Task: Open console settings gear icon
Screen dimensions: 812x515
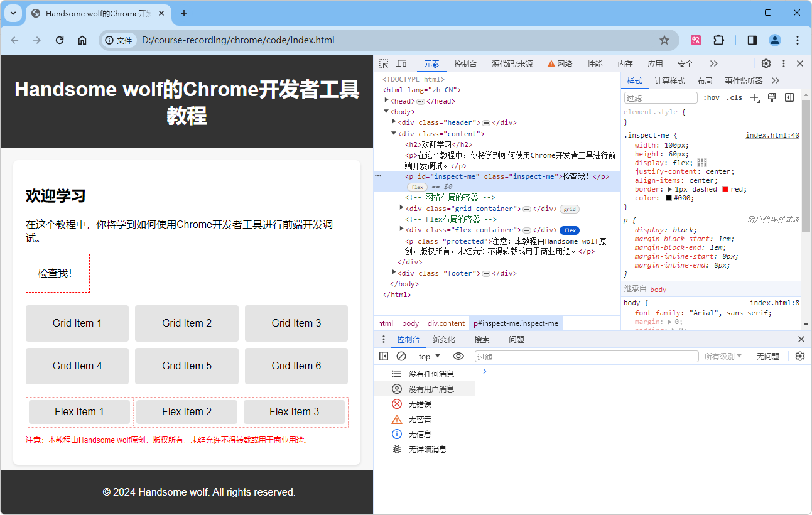Action: point(800,356)
